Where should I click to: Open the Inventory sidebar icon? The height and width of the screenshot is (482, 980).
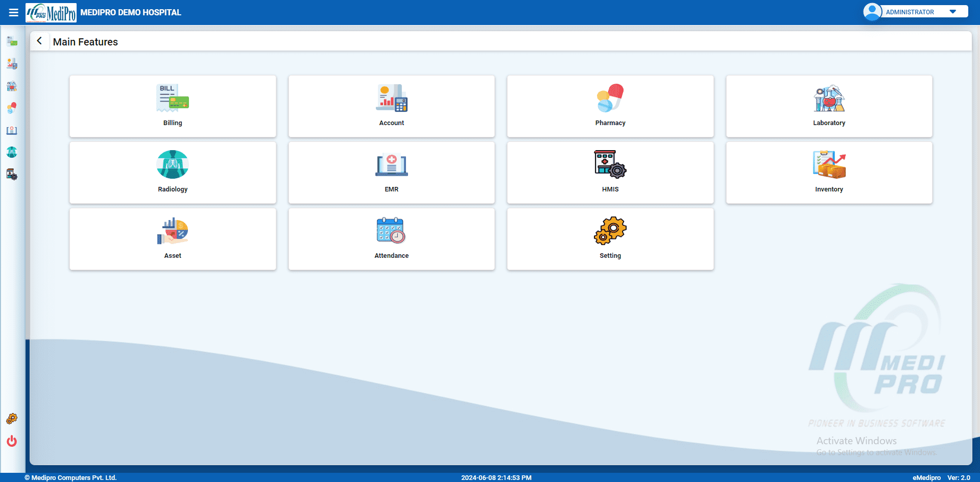tap(12, 174)
